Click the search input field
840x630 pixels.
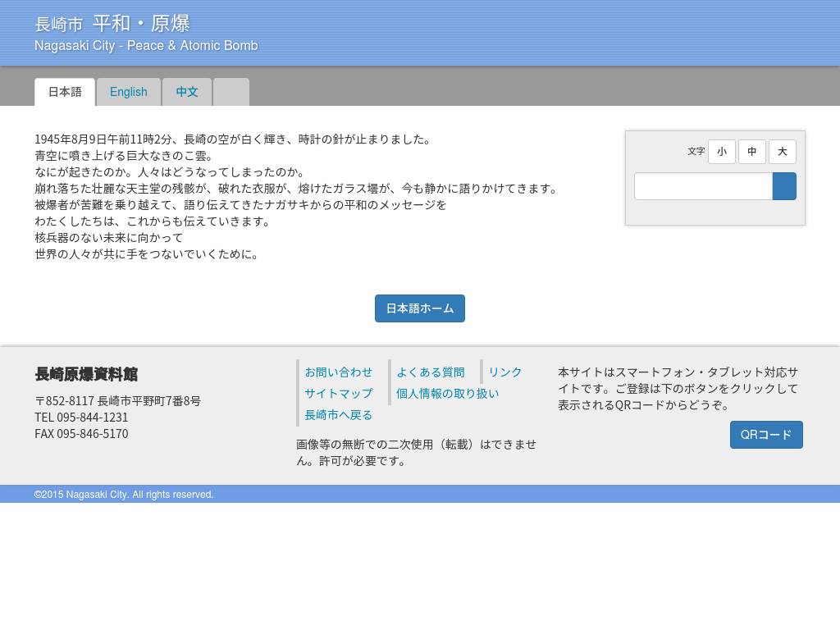703,186
